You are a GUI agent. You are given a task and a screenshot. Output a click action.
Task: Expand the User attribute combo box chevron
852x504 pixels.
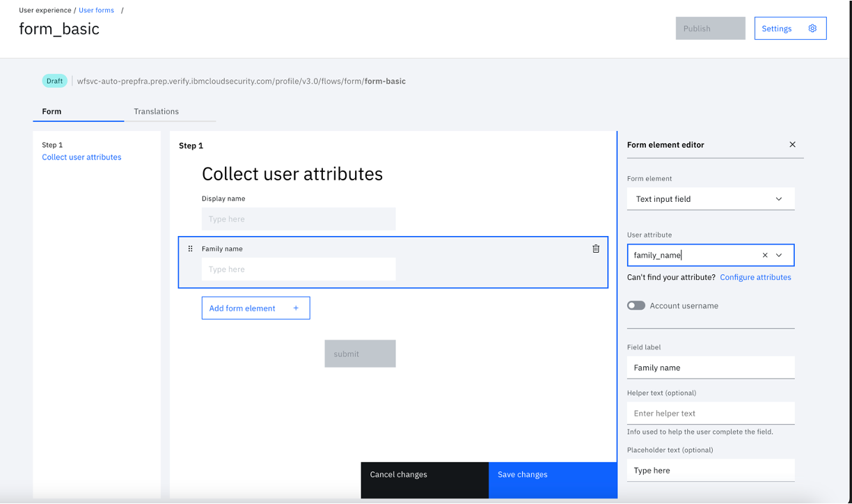coord(779,255)
